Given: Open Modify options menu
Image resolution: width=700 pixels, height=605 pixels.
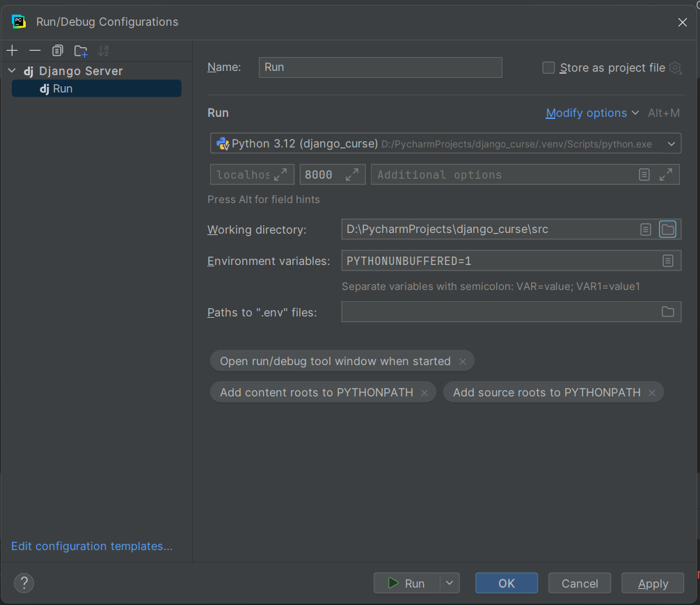Looking at the screenshot, I should click(x=592, y=113).
